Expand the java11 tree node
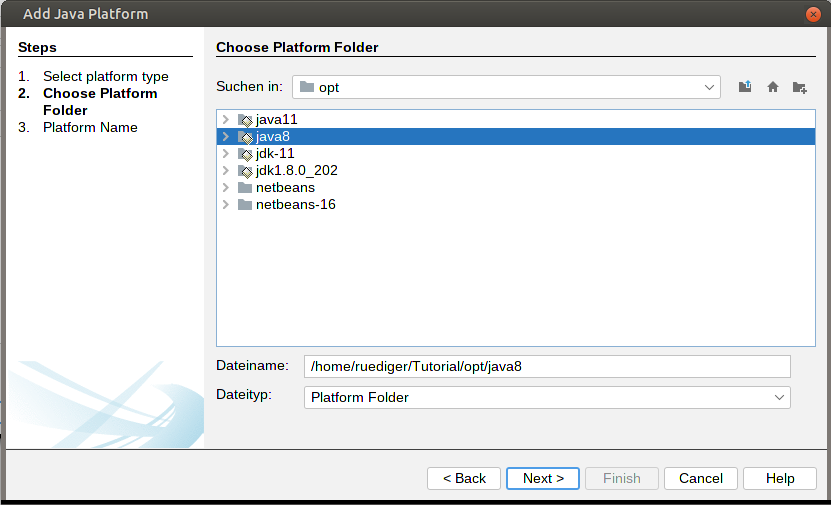Viewport: 831px width, 505px height. 225,120
